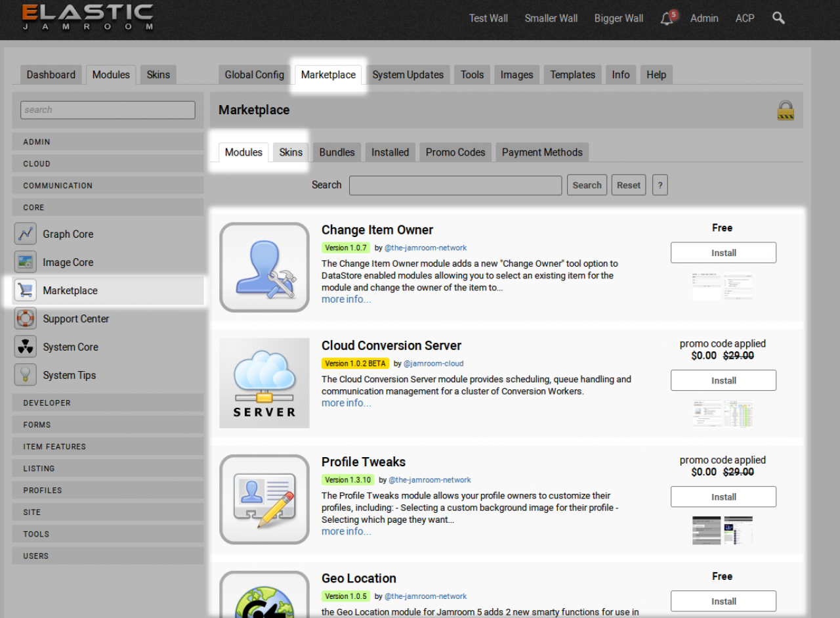Install the Cloud Conversion Server module

(x=723, y=380)
